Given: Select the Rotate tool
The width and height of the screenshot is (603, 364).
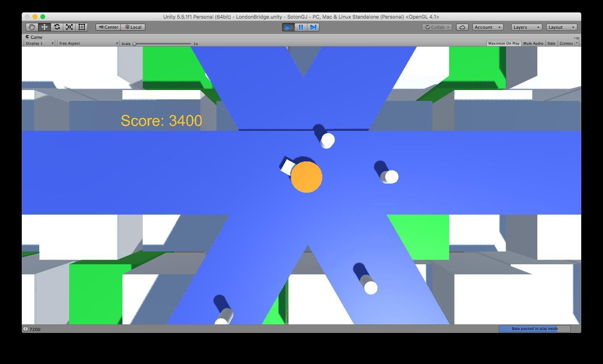Looking at the screenshot, I should tap(57, 27).
